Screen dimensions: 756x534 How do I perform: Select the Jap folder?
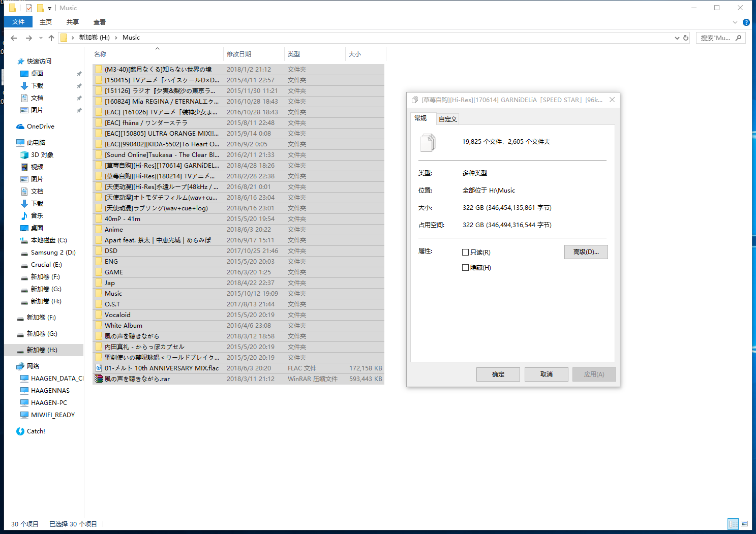[238, 282]
